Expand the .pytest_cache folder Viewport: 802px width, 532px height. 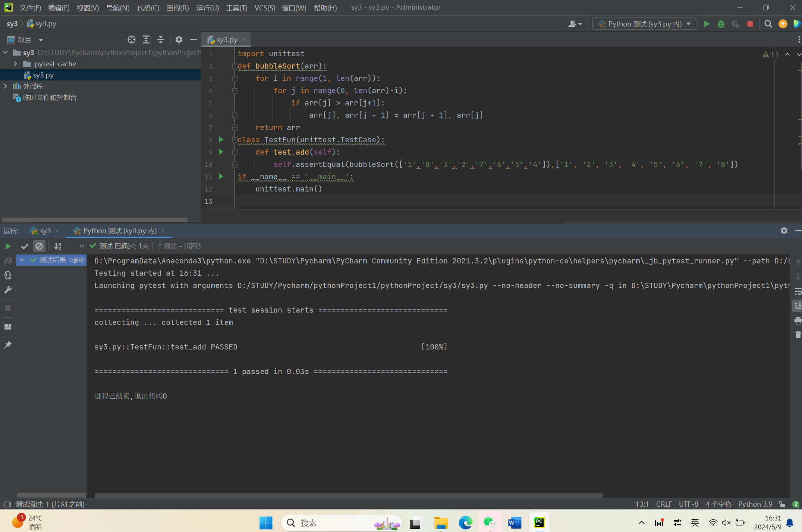(x=15, y=64)
